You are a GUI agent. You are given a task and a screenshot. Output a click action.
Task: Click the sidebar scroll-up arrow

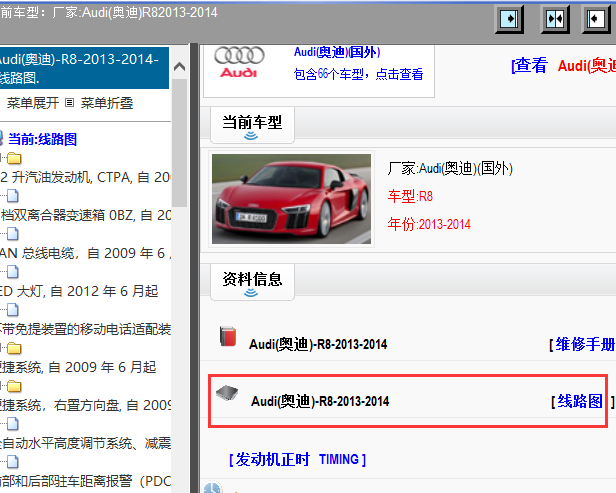(180, 67)
